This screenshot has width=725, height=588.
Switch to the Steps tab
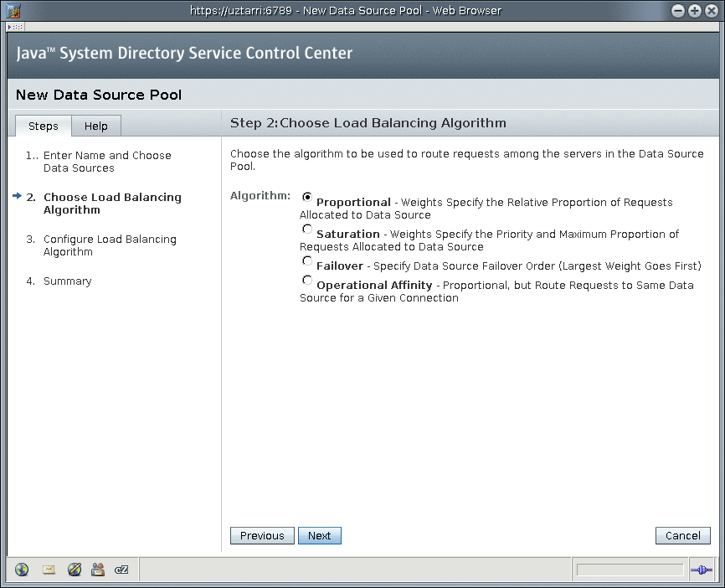click(x=44, y=126)
